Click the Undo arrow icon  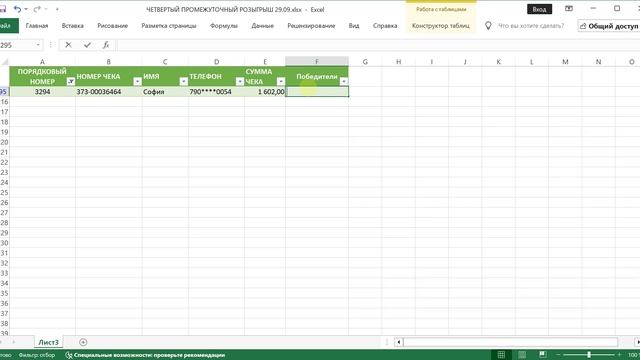click(17, 9)
